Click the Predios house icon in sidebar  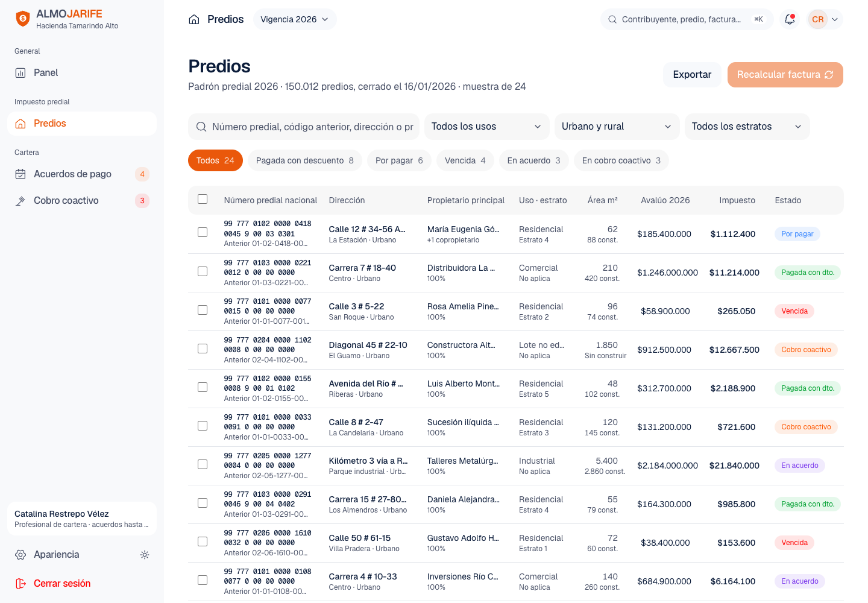[x=20, y=124]
